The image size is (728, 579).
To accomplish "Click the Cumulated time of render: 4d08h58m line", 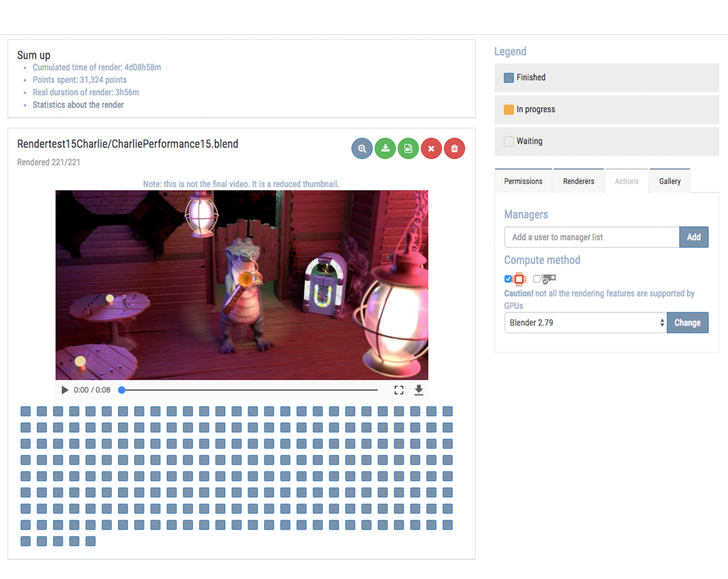I will pyautogui.click(x=97, y=67).
